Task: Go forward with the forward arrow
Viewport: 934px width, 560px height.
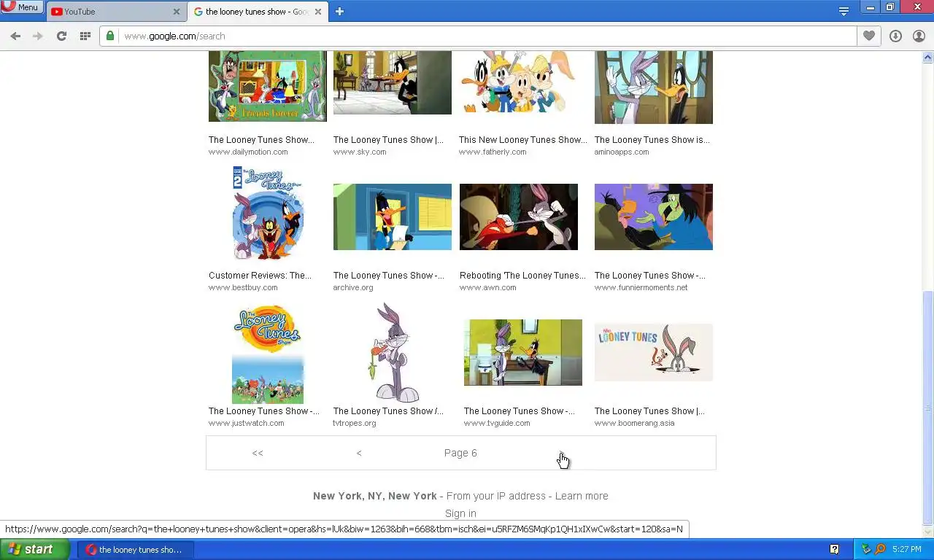Action: [x=38, y=36]
